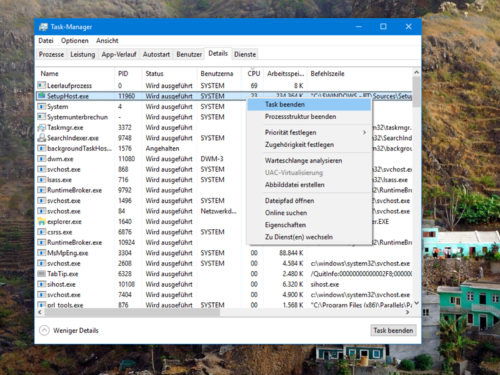Choose Task beenden in context menu

click(309, 104)
